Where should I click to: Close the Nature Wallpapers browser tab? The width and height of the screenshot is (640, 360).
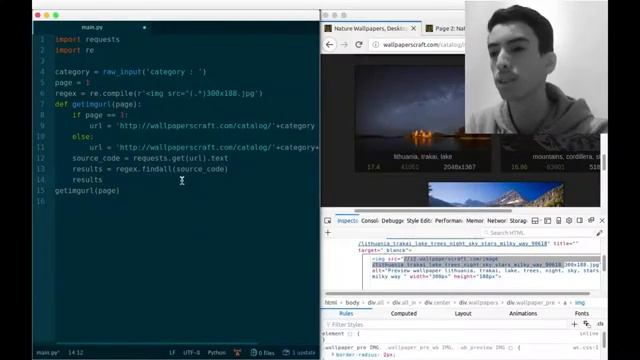click(x=413, y=29)
